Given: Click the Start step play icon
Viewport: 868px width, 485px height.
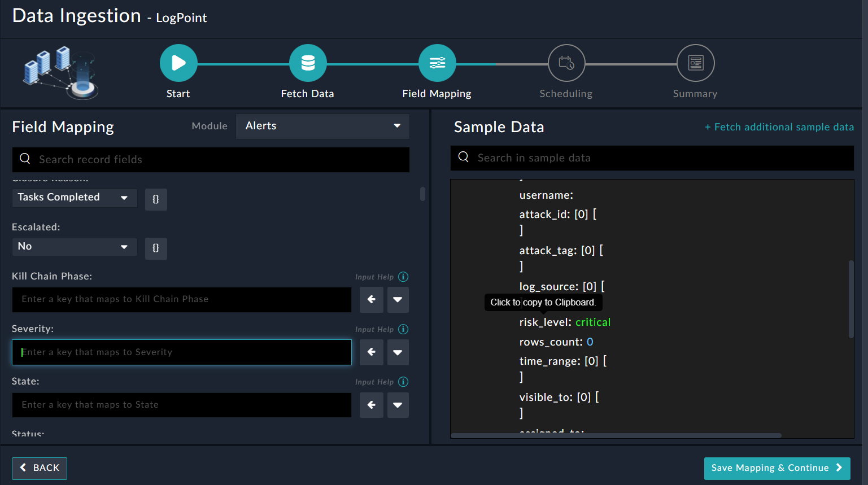Looking at the screenshot, I should pos(178,63).
